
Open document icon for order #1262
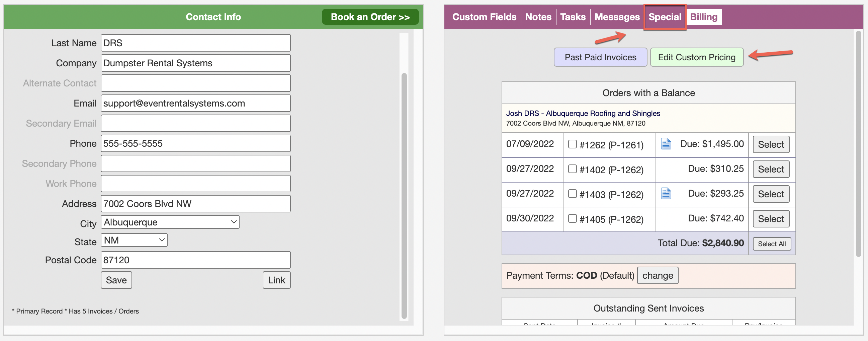tap(666, 144)
